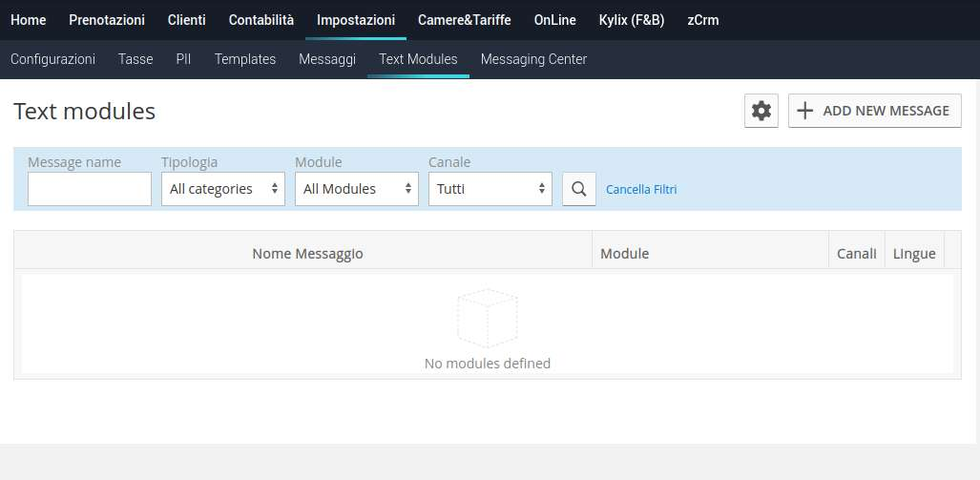This screenshot has width=980, height=480.
Task: Click the gear settings icon
Action: (x=761, y=111)
